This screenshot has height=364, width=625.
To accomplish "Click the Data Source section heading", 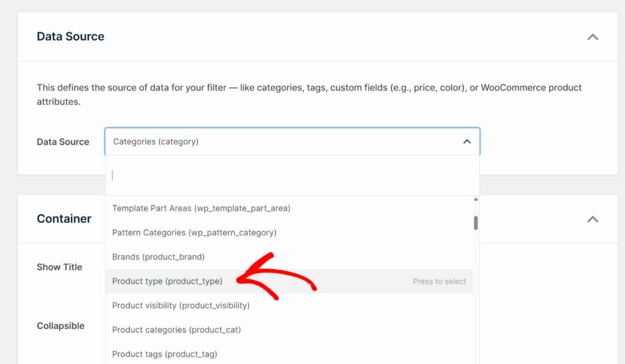I will [70, 36].
